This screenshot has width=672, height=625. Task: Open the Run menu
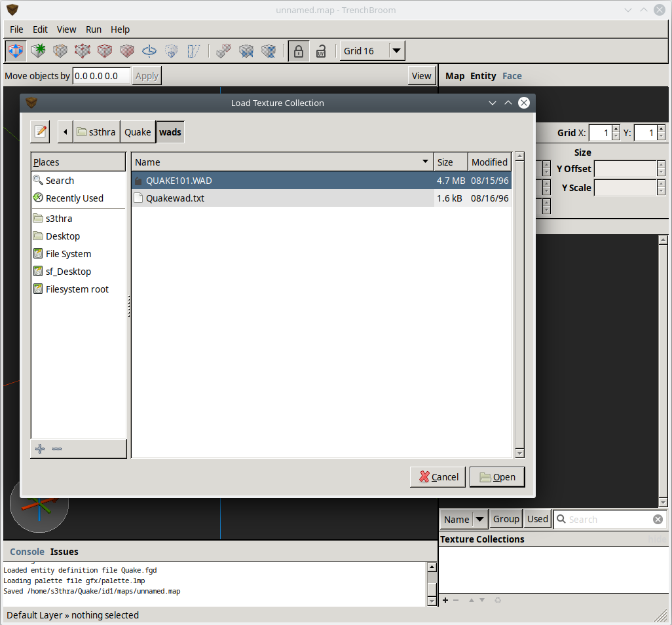coord(94,29)
